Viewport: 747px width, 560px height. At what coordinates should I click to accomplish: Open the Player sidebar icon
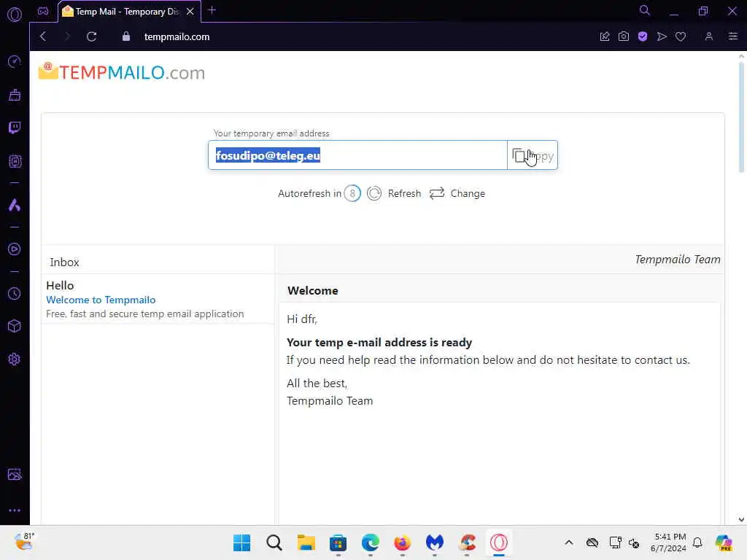coord(15,249)
